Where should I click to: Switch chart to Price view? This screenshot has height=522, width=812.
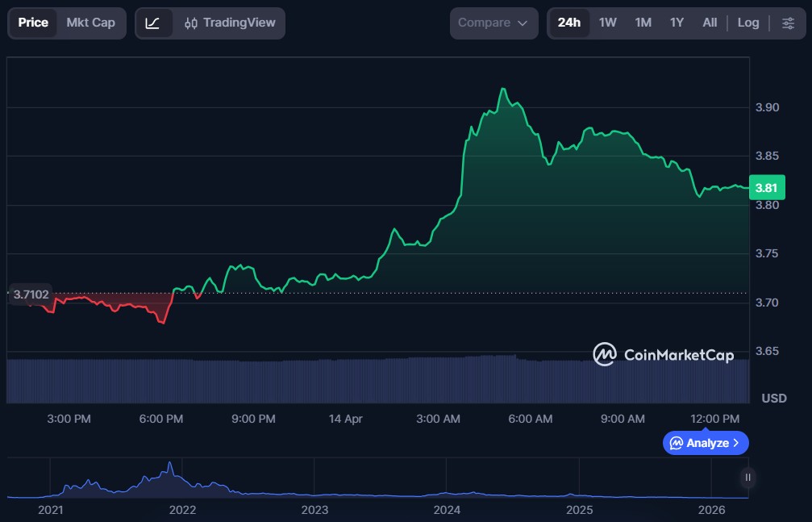tap(33, 23)
